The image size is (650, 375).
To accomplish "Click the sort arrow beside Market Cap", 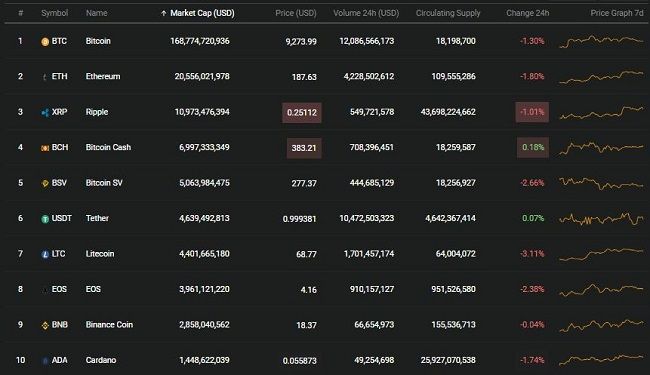I will (x=164, y=13).
